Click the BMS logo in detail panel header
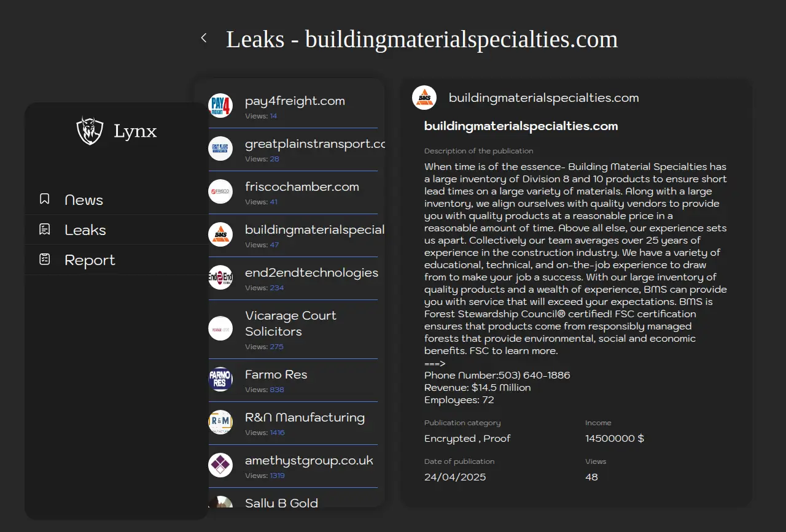Viewport: 786px width, 532px height. 424,98
